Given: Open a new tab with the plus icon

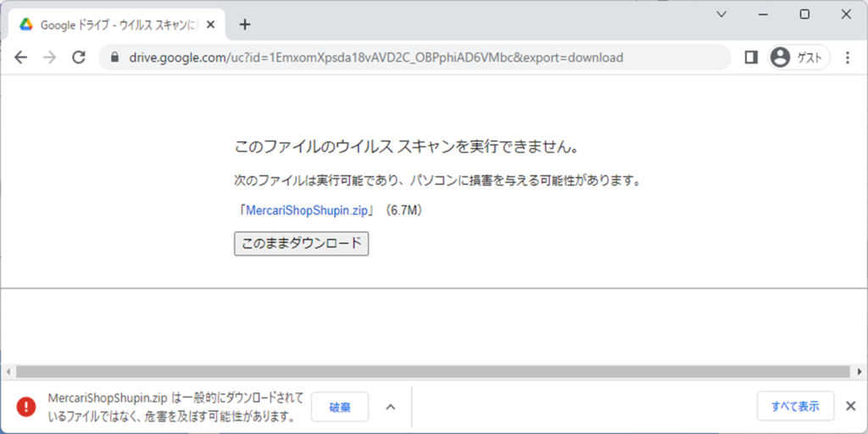Looking at the screenshot, I should 245,24.
